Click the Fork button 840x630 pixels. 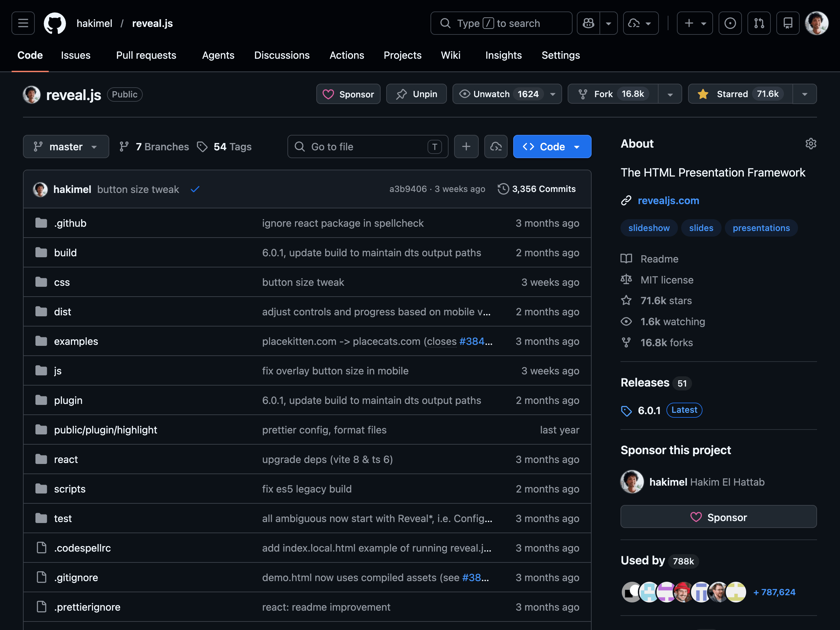point(613,94)
